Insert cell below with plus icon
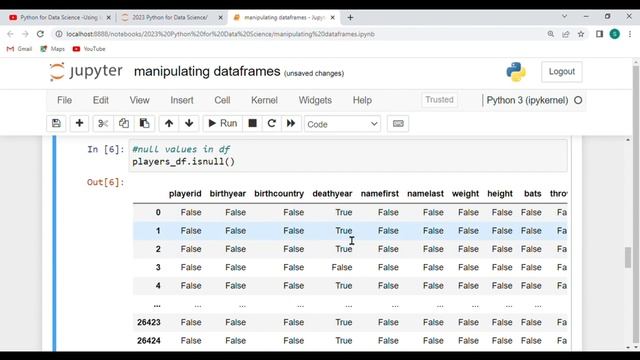 (x=79, y=124)
